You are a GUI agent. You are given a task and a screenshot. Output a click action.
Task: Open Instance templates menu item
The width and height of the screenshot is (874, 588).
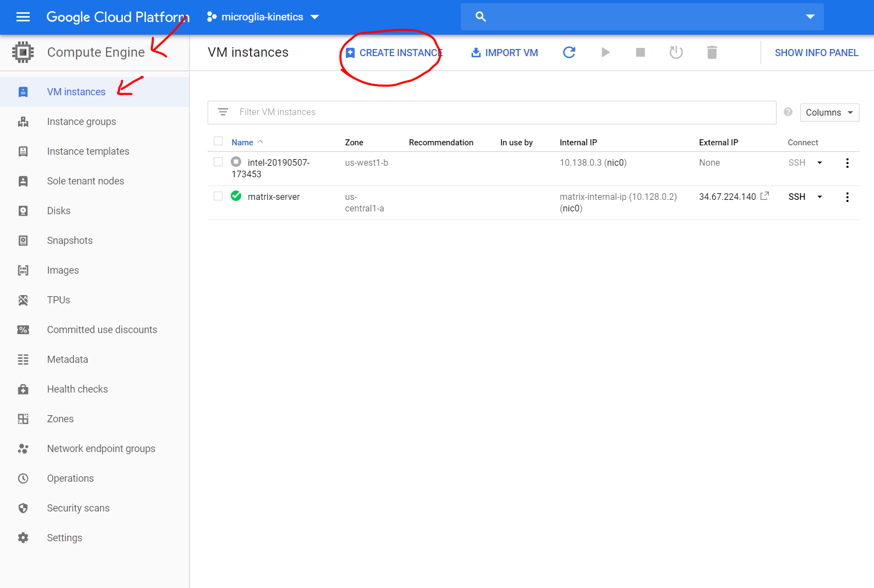pos(88,151)
